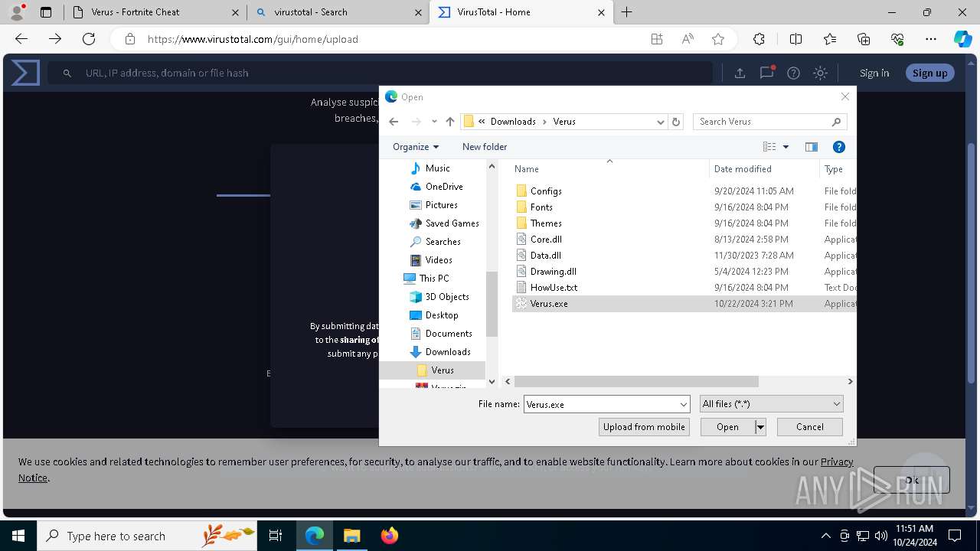
Task: Click Upload from mobile button
Action: (644, 427)
